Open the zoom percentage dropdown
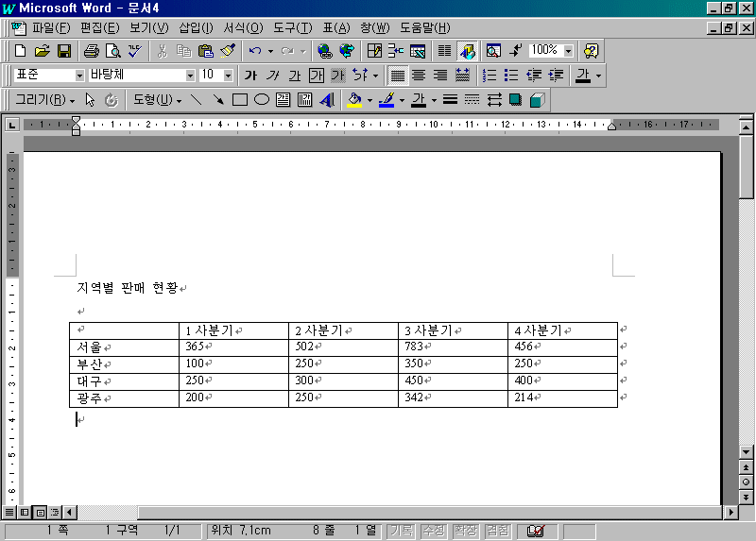The width and height of the screenshot is (756, 541). [x=569, y=51]
